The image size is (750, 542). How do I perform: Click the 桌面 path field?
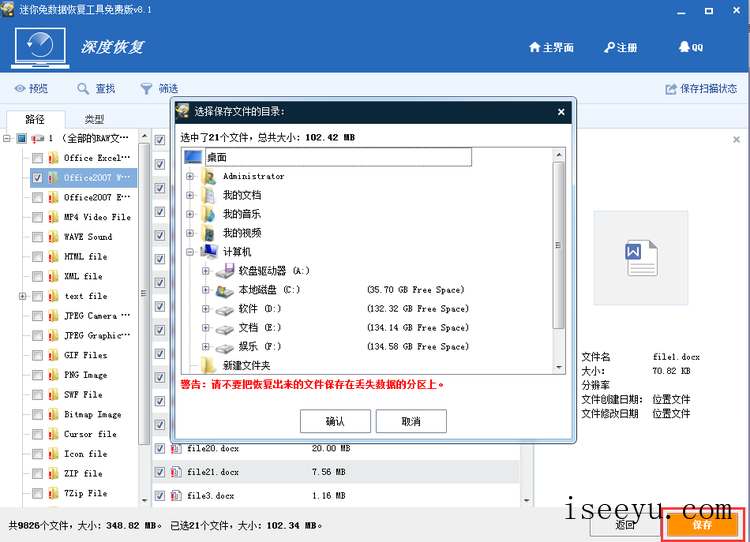[x=338, y=157]
